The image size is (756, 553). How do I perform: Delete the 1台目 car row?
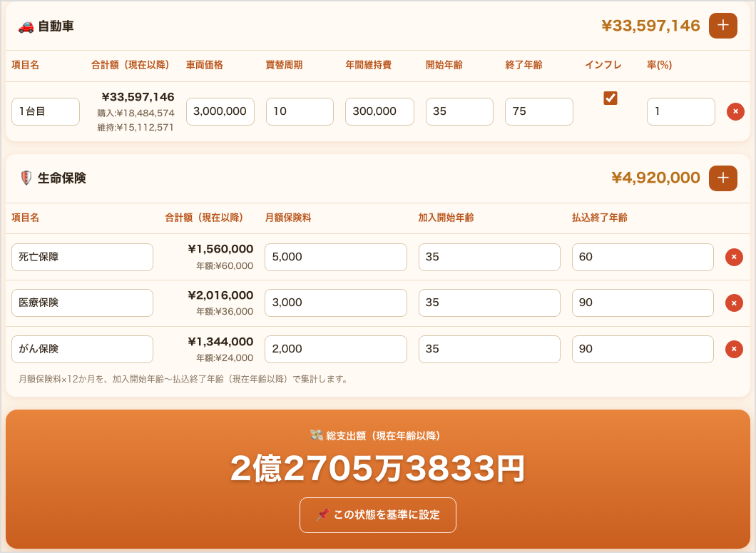[735, 111]
